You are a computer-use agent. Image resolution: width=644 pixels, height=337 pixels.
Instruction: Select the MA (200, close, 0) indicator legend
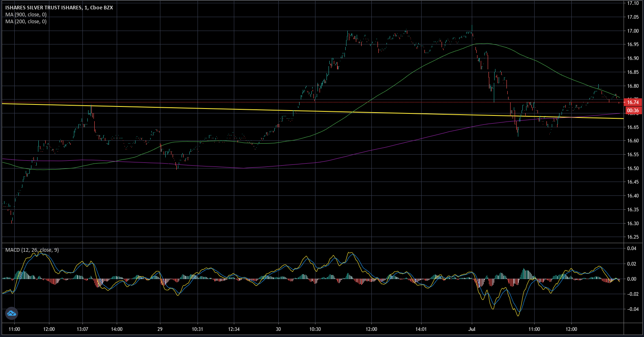tap(26, 22)
